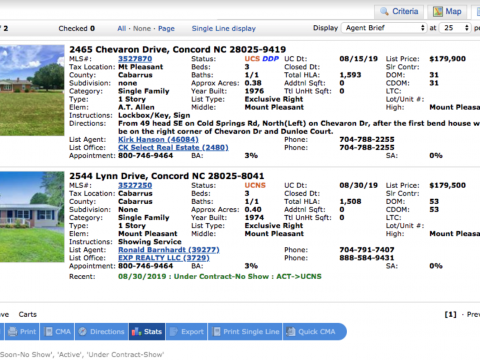Open MLS listing 3527870
The image size is (480, 360).
[135, 59]
